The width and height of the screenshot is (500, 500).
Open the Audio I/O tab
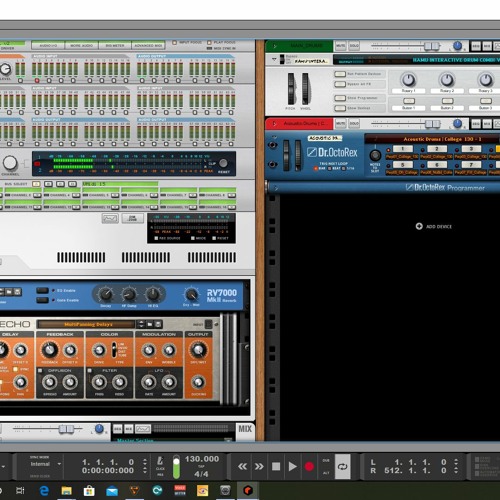point(48,45)
